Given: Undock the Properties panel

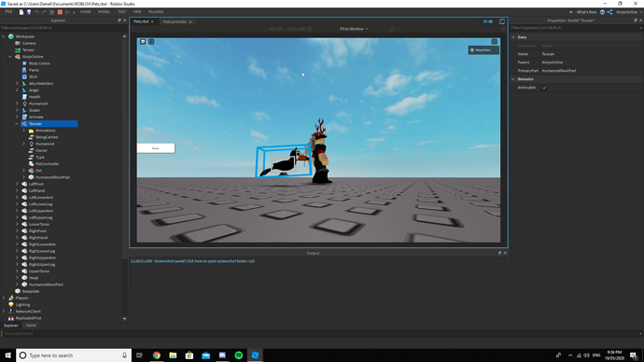Looking at the screenshot, I should click(x=636, y=21).
